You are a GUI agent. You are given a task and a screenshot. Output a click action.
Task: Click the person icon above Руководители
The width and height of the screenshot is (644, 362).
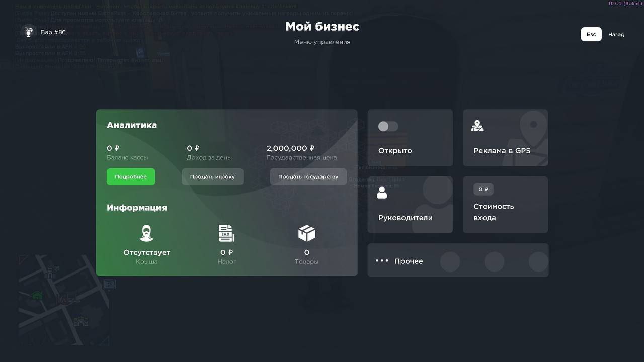(x=382, y=193)
